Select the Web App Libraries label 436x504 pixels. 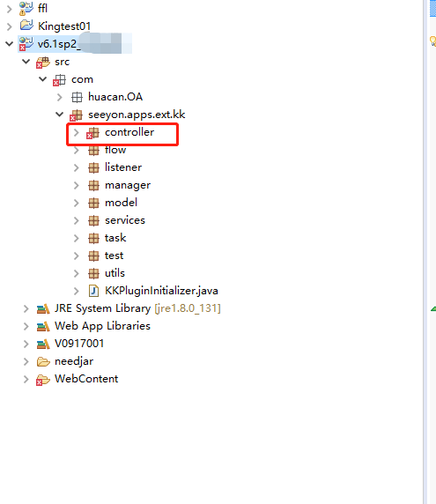[x=102, y=326]
